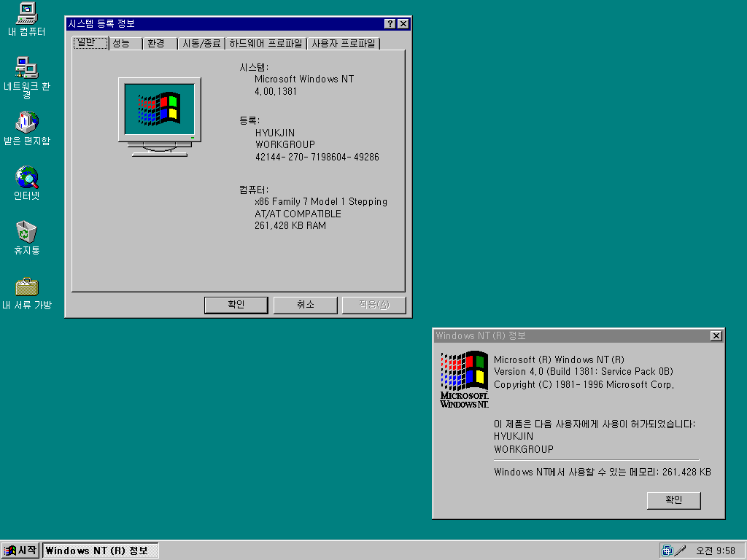This screenshot has height=560, width=747.
Task: Open the 시동/종료 tab
Action: click(201, 43)
